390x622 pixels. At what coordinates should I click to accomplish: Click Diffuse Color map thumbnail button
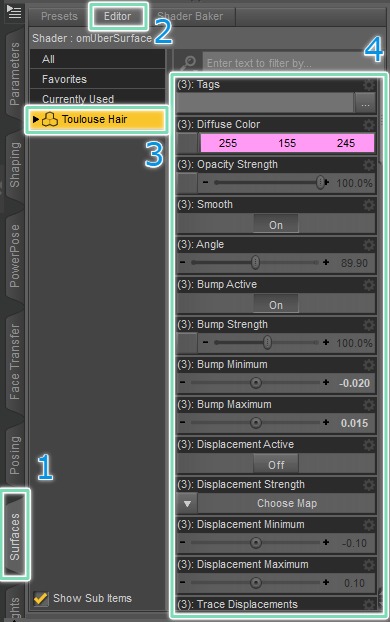click(x=187, y=143)
